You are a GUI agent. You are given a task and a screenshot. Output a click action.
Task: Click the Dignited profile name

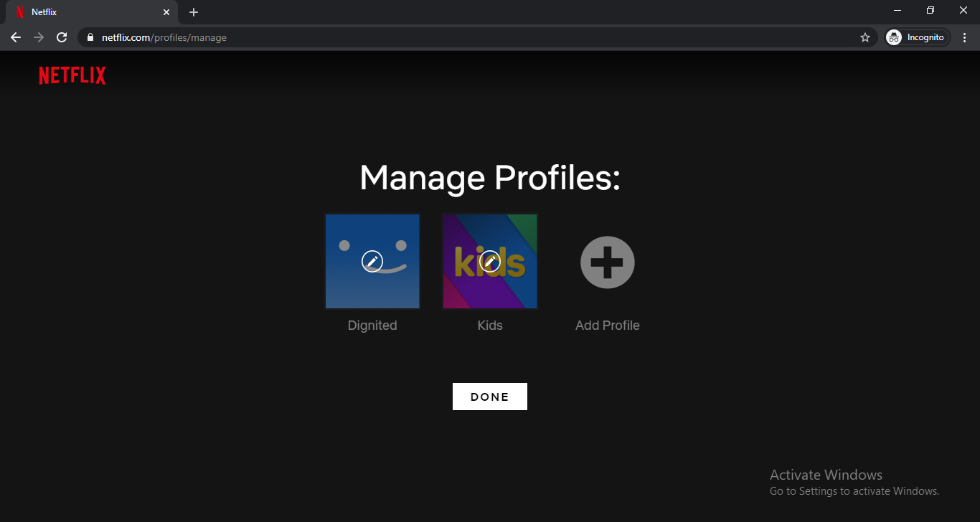tap(372, 326)
